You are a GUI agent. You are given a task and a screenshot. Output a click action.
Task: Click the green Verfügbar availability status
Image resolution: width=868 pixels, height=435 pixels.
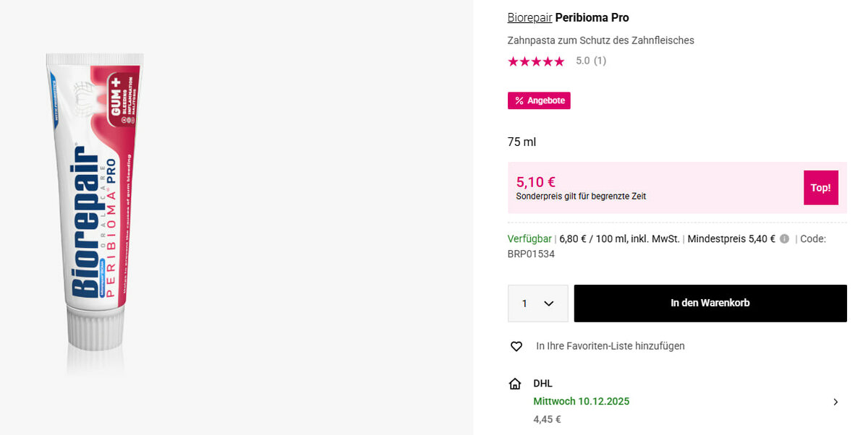(529, 239)
